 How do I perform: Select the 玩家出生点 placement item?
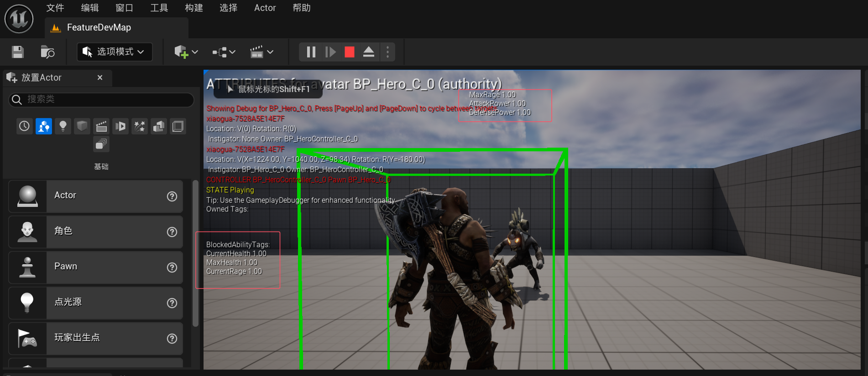tap(96, 338)
